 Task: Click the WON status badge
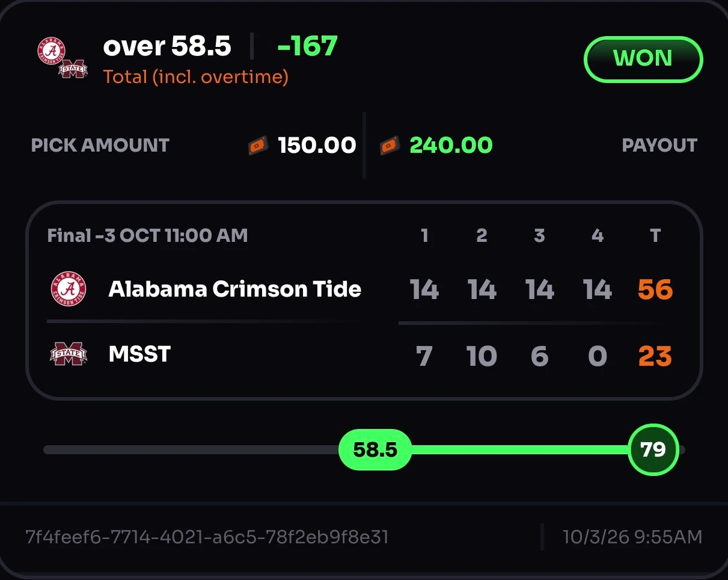pos(643,59)
